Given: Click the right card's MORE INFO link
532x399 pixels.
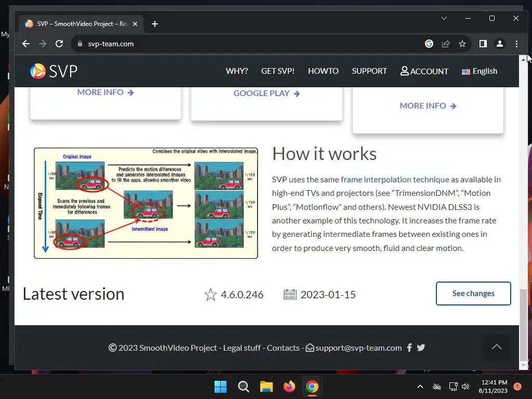Looking at the screenshot, I should tap(428, 106).
